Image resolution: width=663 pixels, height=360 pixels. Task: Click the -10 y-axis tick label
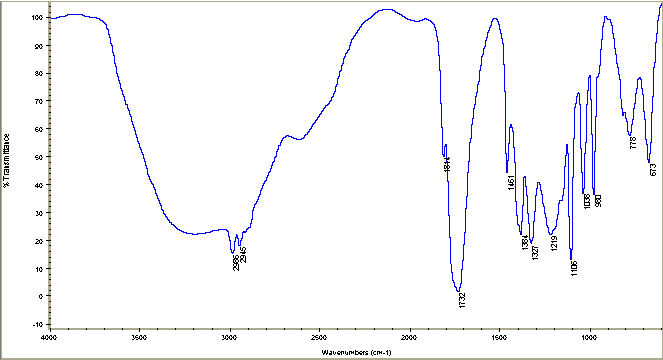[37, 324]
